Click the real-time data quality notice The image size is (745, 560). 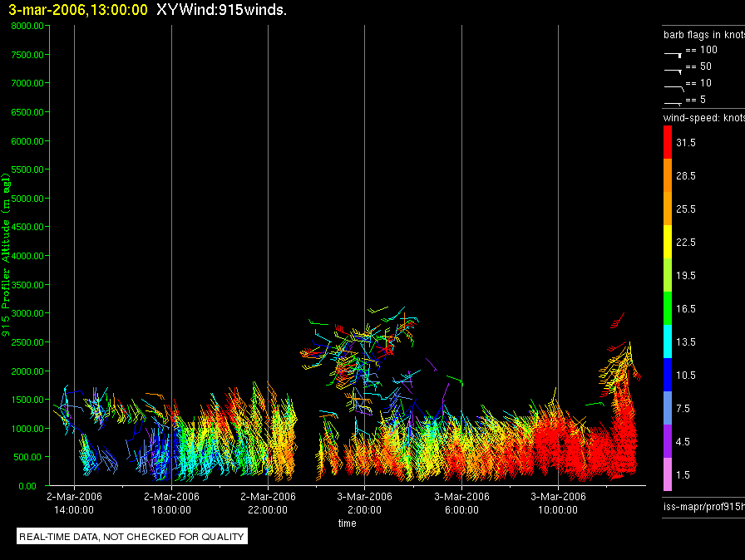click(132, 536)
